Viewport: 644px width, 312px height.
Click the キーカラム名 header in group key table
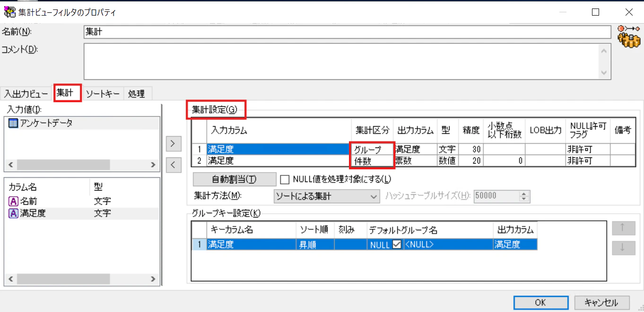tap(252, 230)
